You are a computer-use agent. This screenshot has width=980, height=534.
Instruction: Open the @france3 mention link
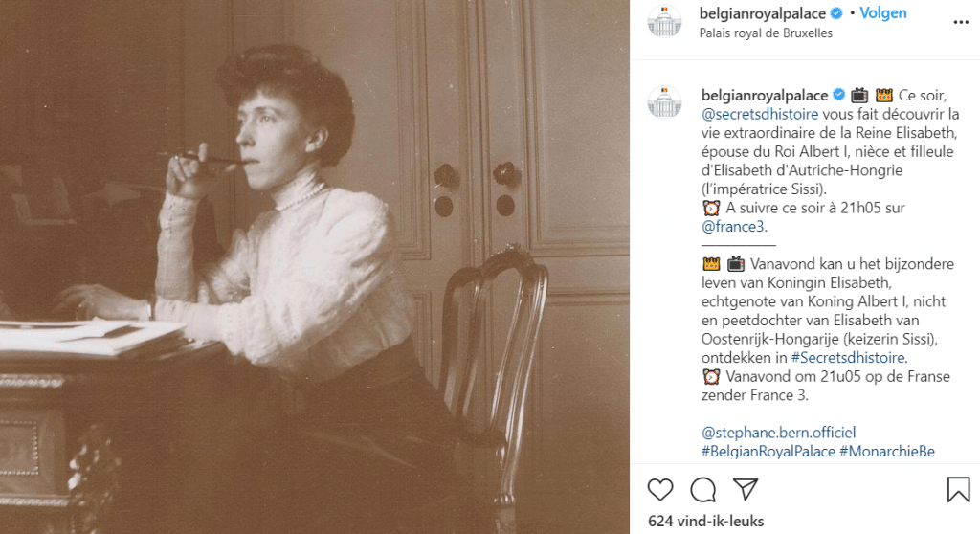point(734,227)
